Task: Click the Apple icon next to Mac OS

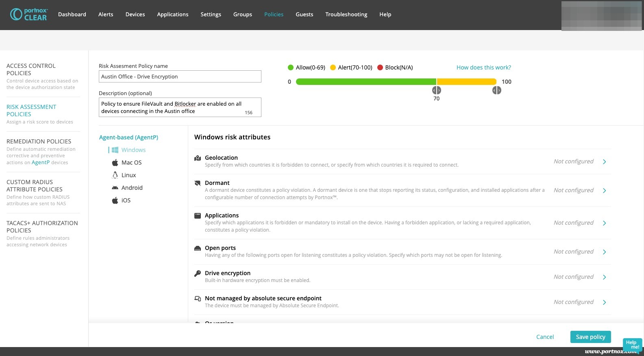Action: pyautogui.click(x=115, y=163)
